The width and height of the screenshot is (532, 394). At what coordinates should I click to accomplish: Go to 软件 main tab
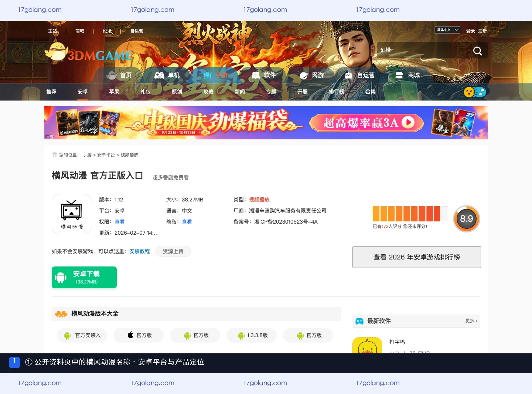click(263, 75)
